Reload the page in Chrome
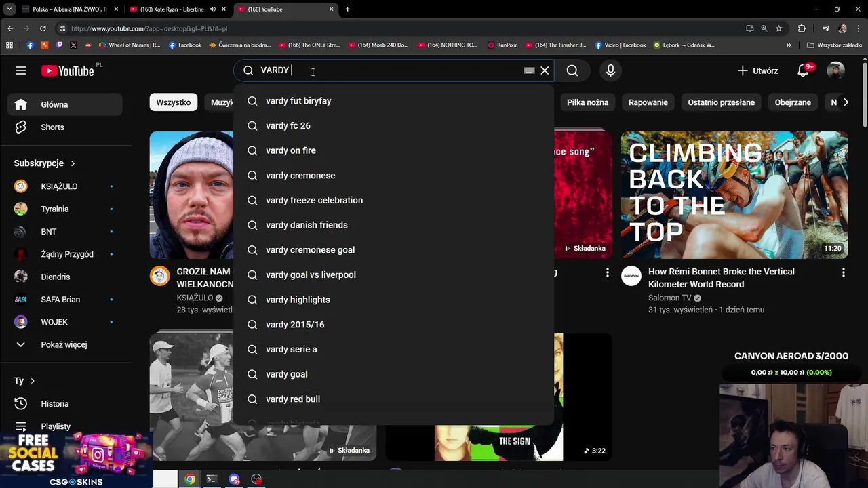This screenshot has height=488, width=868. tap(43, 28)
